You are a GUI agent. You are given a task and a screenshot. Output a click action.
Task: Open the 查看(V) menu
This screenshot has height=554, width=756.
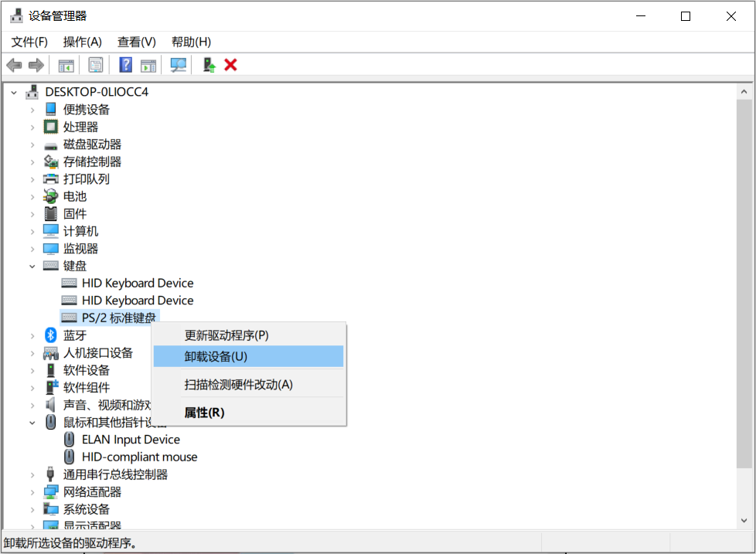137,42
